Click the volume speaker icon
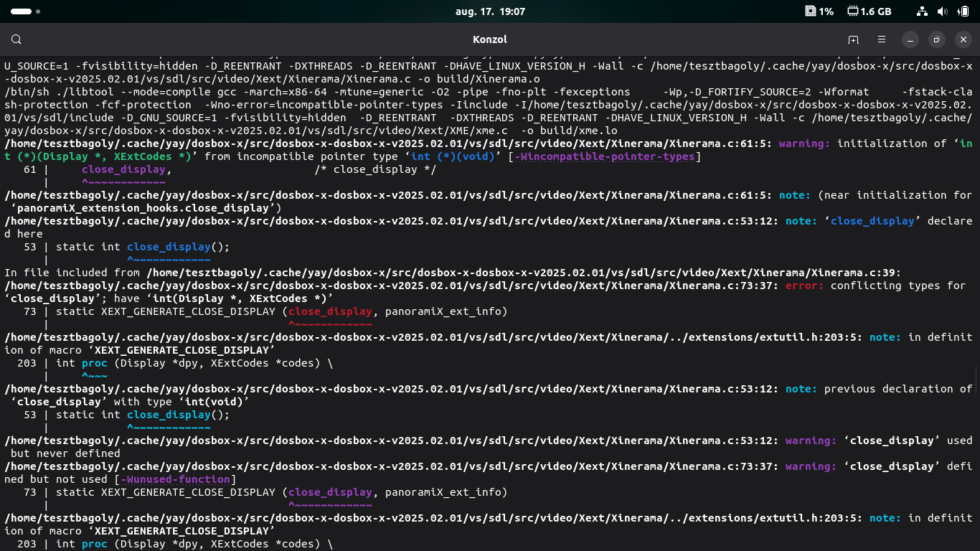980x551 pixels. pyautogui.click(x=943, y=11)
